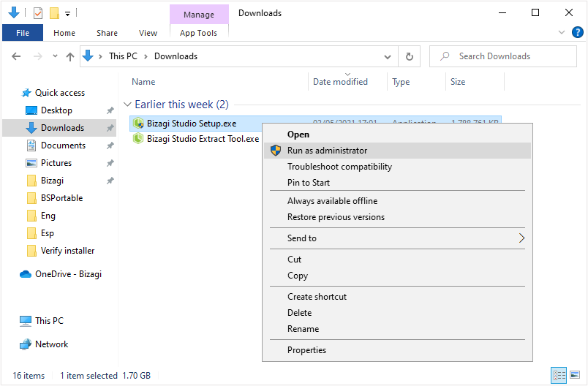Open the BSPortable folder

pos(62,198)
